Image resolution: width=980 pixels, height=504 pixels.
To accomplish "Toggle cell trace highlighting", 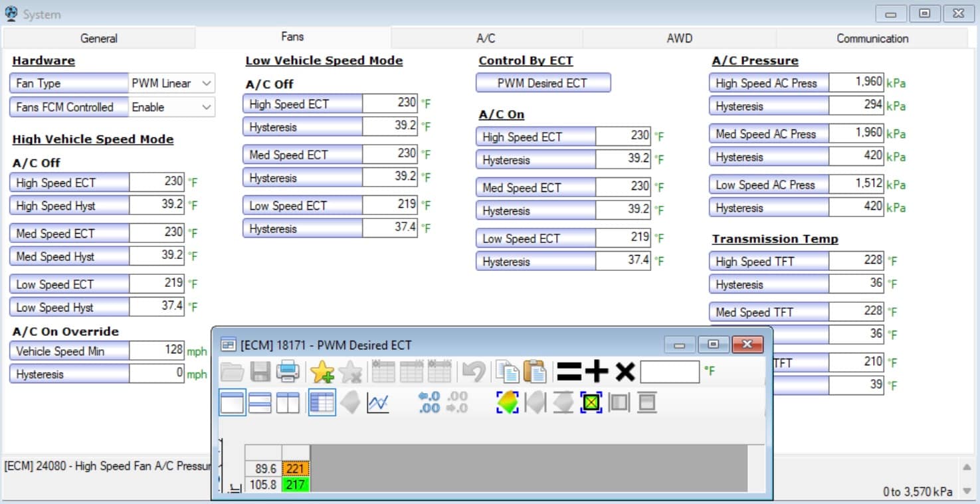I will click(x=591, y=402).
